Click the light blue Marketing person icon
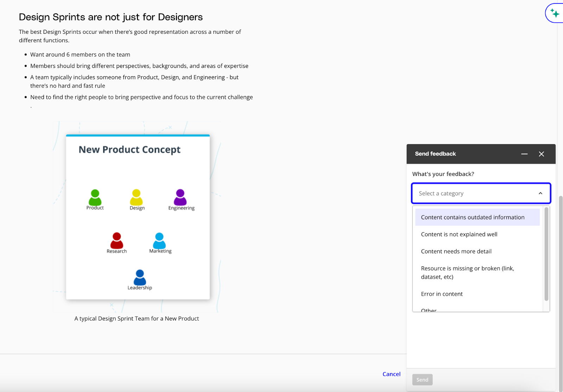This screenshot has width=563, height=392. coord(159,241)
